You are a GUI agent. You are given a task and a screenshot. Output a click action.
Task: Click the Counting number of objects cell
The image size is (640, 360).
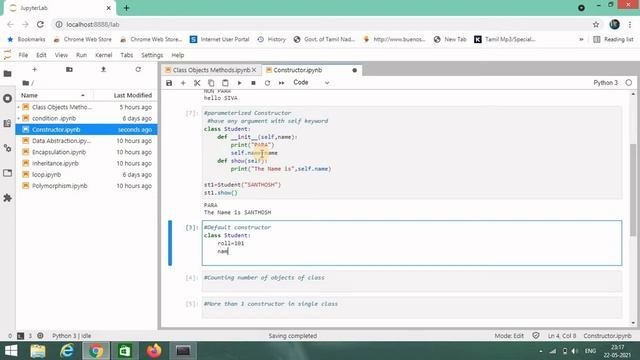point(412,281)
